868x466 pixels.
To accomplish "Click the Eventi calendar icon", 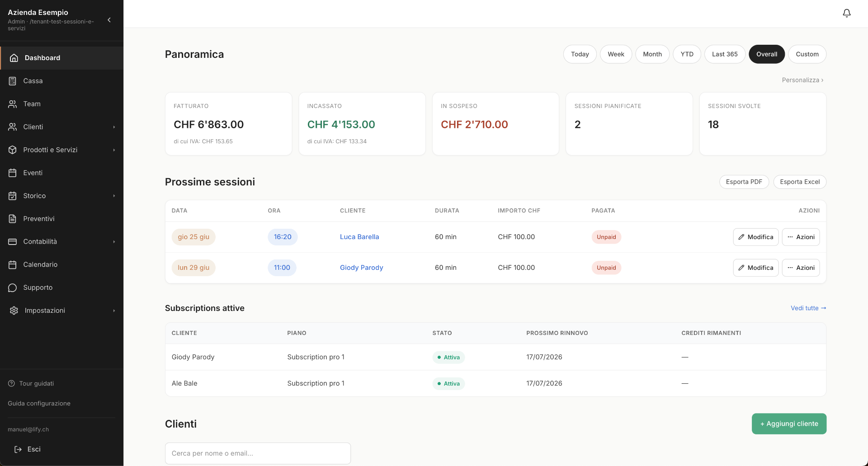I will (13, 173).
